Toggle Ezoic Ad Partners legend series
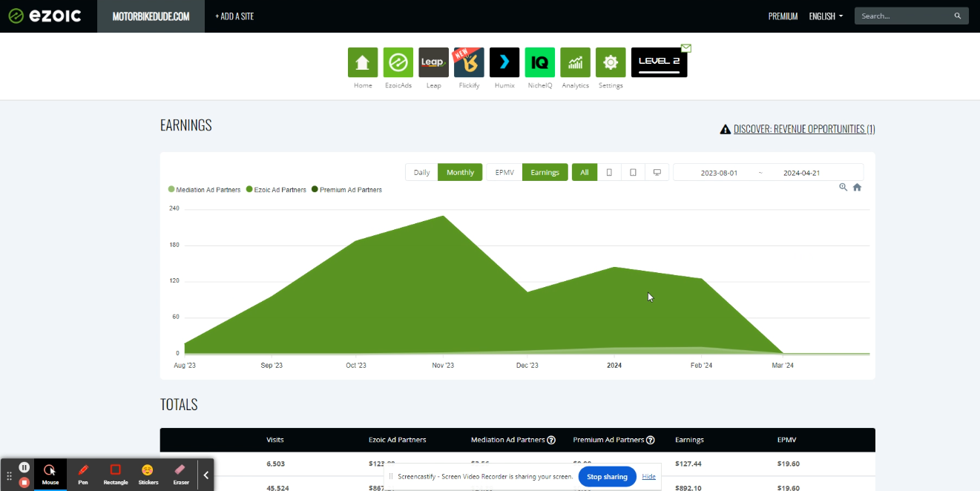 [x=276, y=190]
